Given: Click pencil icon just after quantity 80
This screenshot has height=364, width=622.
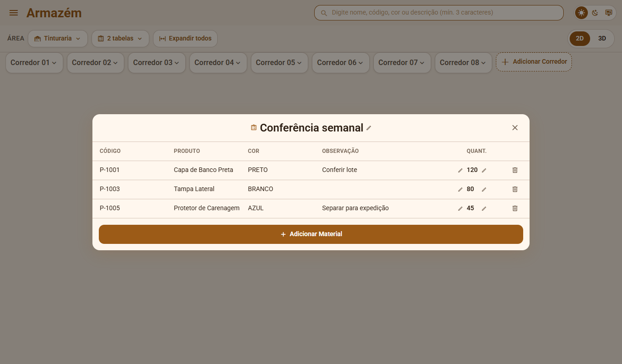Looking at the screenshot, I should point(484,189).
